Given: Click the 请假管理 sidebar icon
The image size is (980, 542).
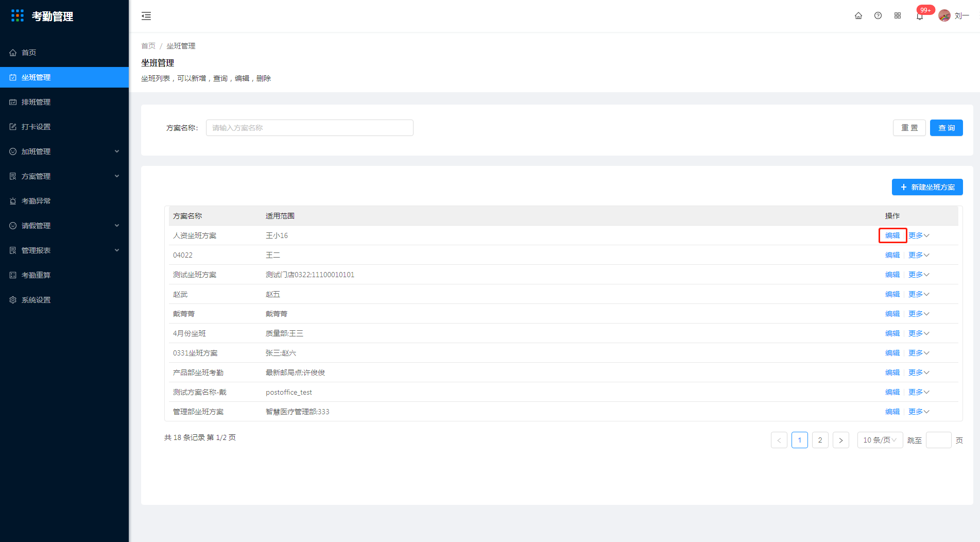Looking at the screenshot, I should tap(13, 226).
